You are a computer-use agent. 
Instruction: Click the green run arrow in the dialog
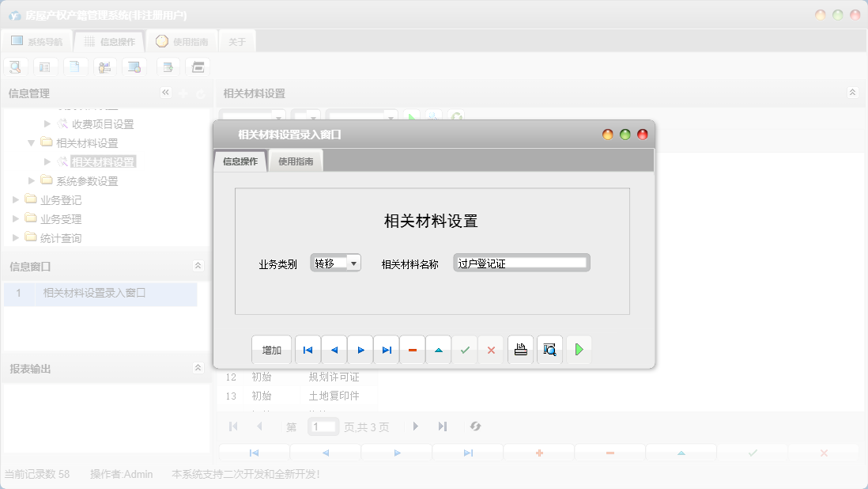[x=579, y=349]
